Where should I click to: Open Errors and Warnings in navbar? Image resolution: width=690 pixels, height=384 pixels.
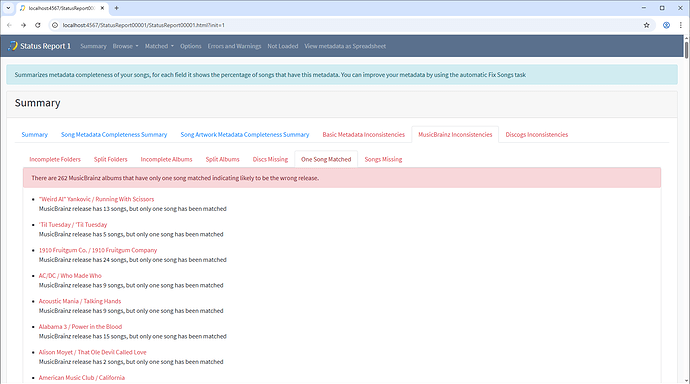(x=234, y=46)
